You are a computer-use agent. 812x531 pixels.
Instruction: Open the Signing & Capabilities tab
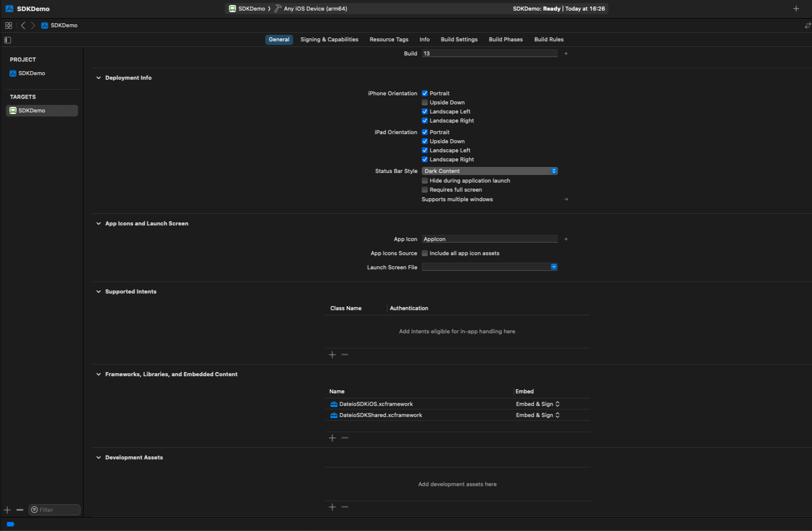pos(329,39)
